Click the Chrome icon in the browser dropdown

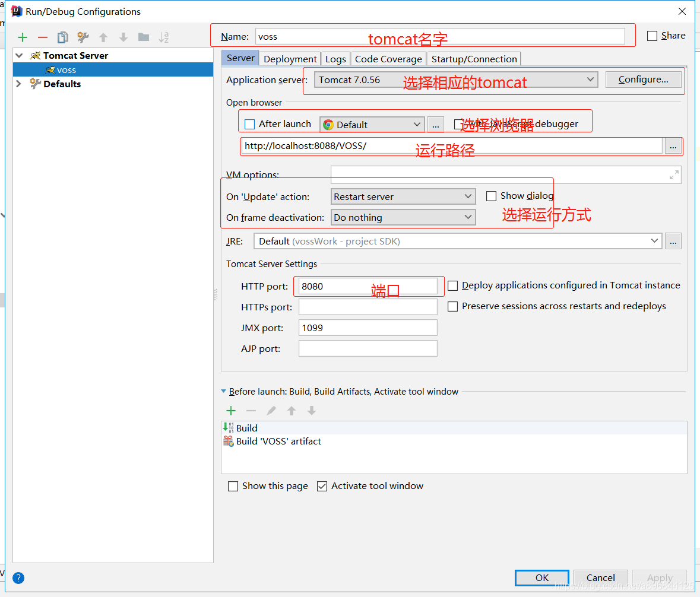[x=328, y=125]
